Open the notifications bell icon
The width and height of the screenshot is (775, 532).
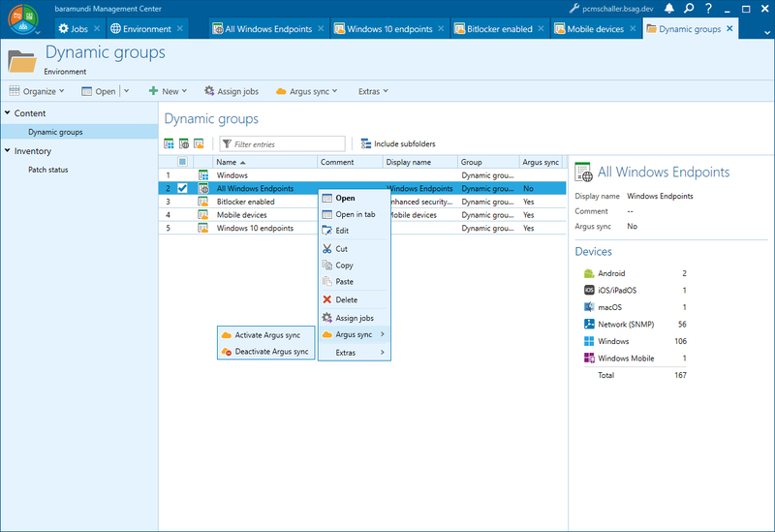pyautogui.click(x=669, y=9)
